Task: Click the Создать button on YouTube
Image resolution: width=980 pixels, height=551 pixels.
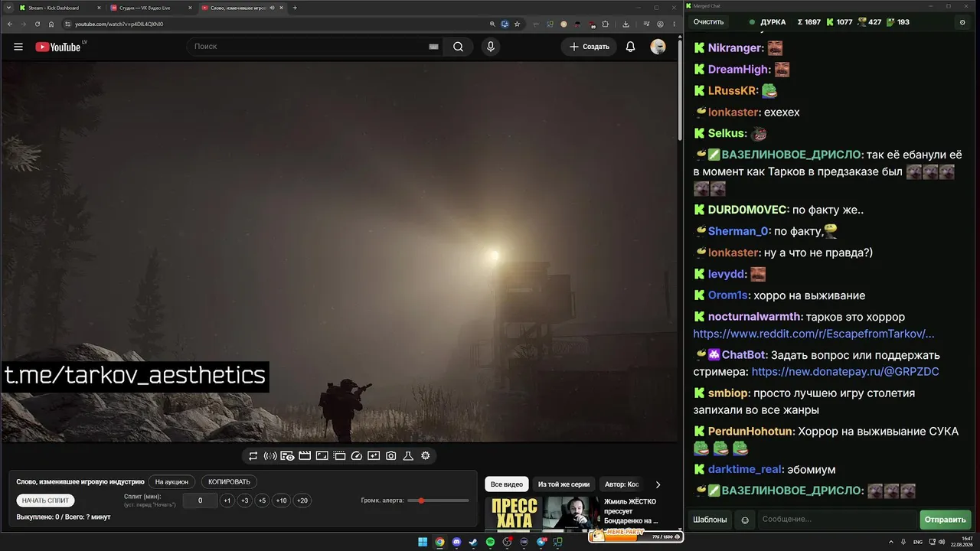Action: click(x=589, y=47)
